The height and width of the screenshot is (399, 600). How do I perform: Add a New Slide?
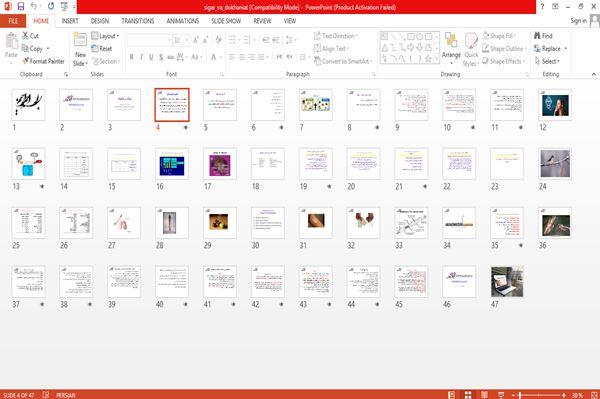point(80,49)
